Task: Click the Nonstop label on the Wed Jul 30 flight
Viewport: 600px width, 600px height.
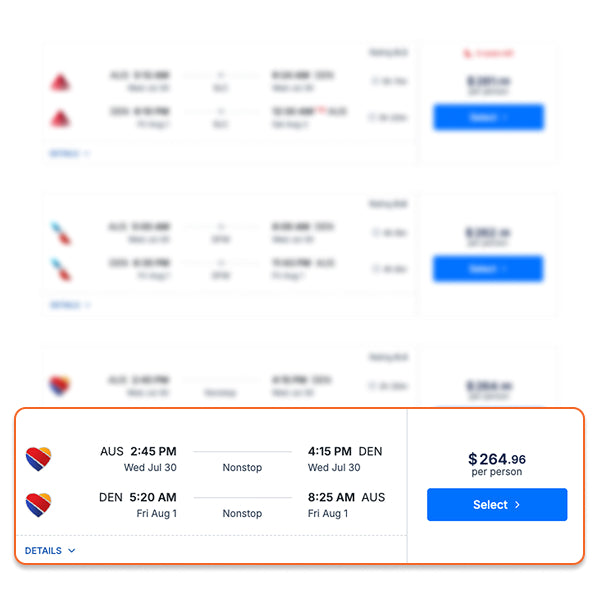Action: pyautogui.click(x=242, y=467)
